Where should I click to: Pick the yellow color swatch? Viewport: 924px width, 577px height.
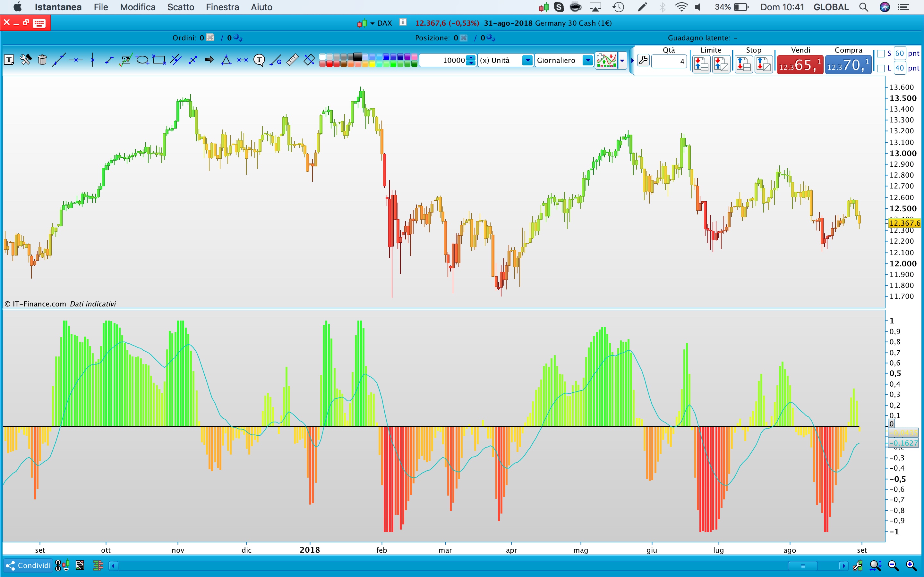372,64
